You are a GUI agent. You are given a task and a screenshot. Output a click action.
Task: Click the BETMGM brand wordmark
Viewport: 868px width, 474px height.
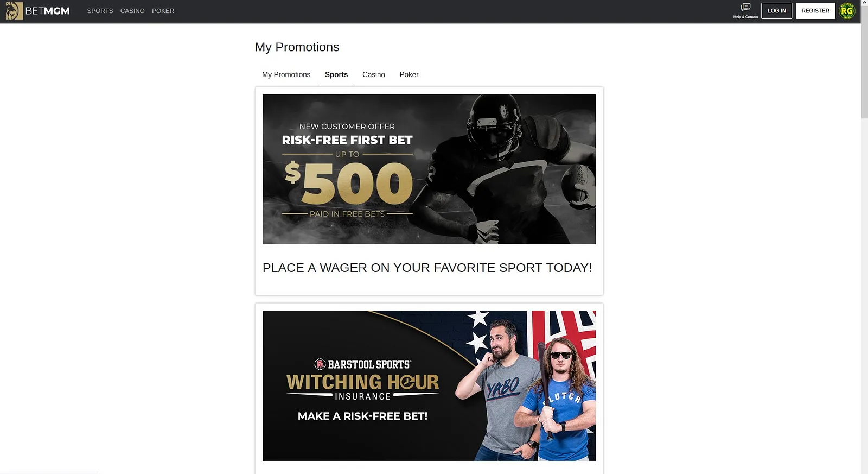(48, 11)
